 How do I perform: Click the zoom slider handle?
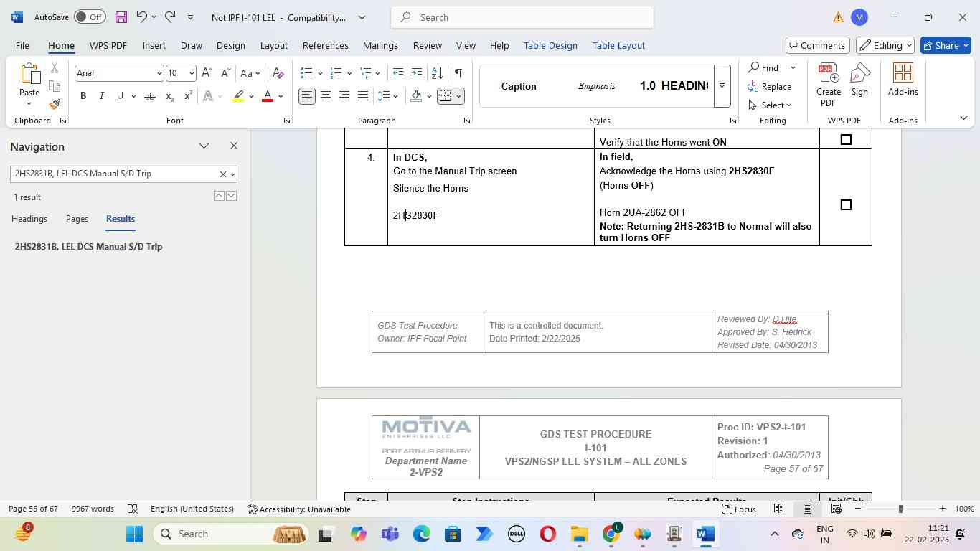pos(900,509)
